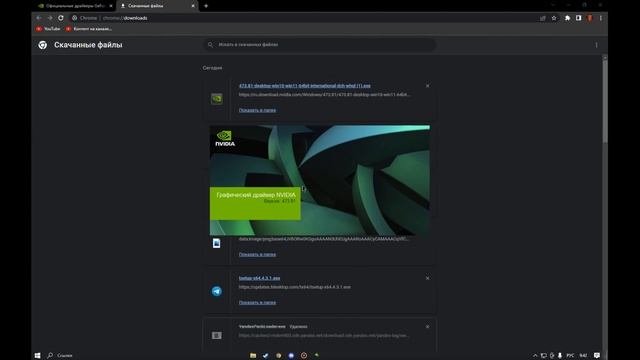Click the Chrome logo beside Скачанные файлы
Image resolution: width=640 pixels, height=360 pixels.
click(43, 45)
